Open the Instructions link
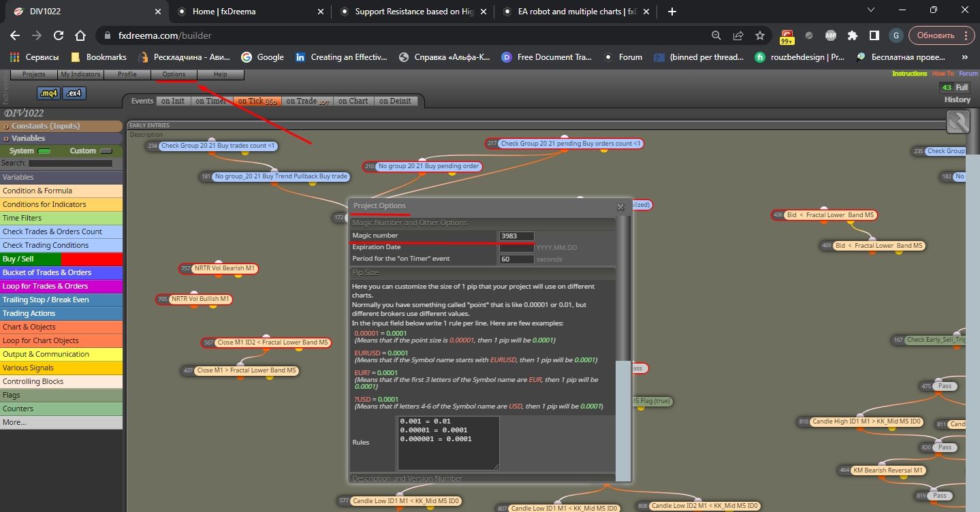Screen dimensions: 980x512 pos(910,74)
